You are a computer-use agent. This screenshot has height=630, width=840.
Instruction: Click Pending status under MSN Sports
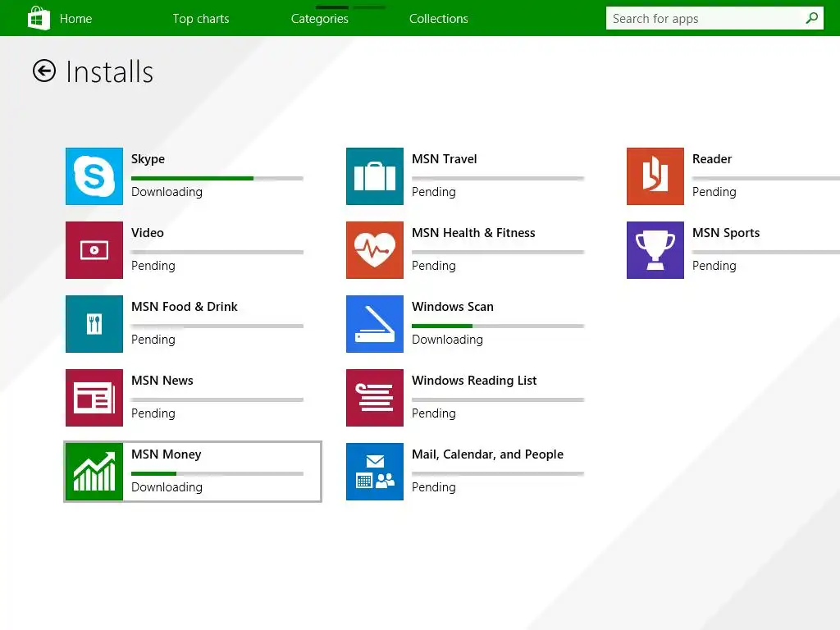pos(714,266)
